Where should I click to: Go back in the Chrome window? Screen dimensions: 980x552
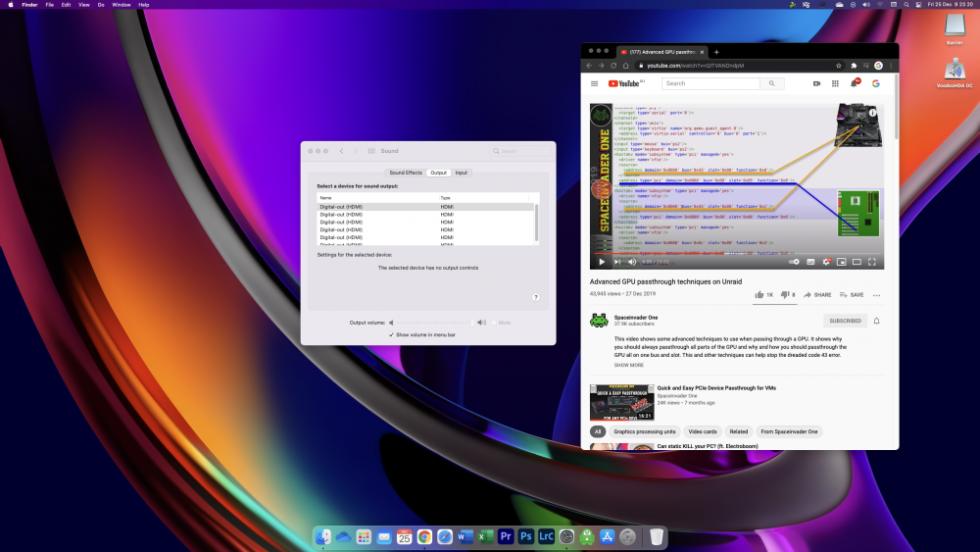click(589, 65)
